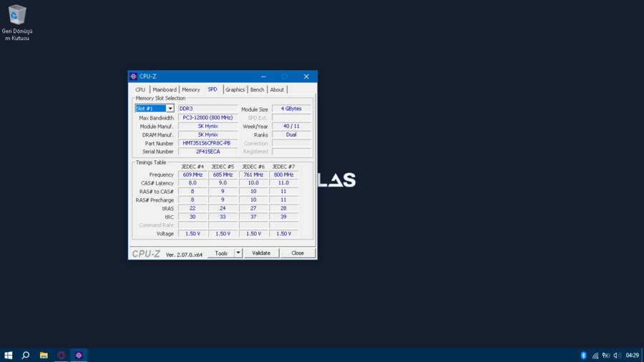Click the empty Correction field

[291, 143]
